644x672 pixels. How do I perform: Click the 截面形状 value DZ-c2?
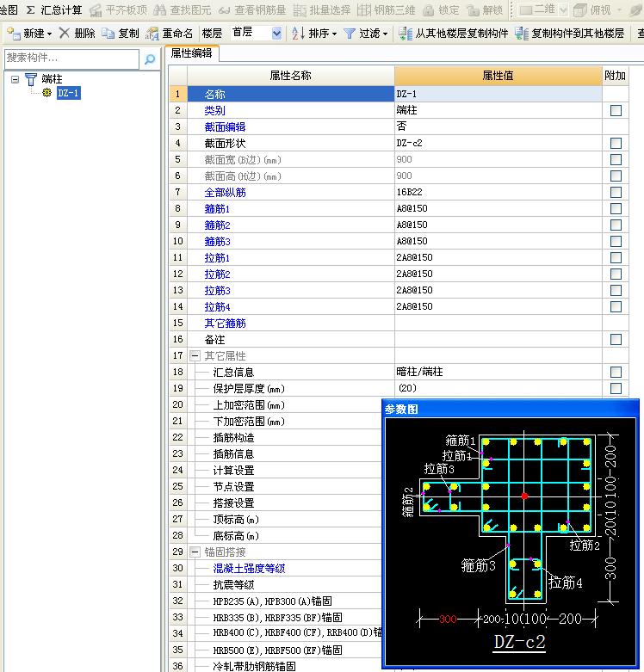point(498,143)
